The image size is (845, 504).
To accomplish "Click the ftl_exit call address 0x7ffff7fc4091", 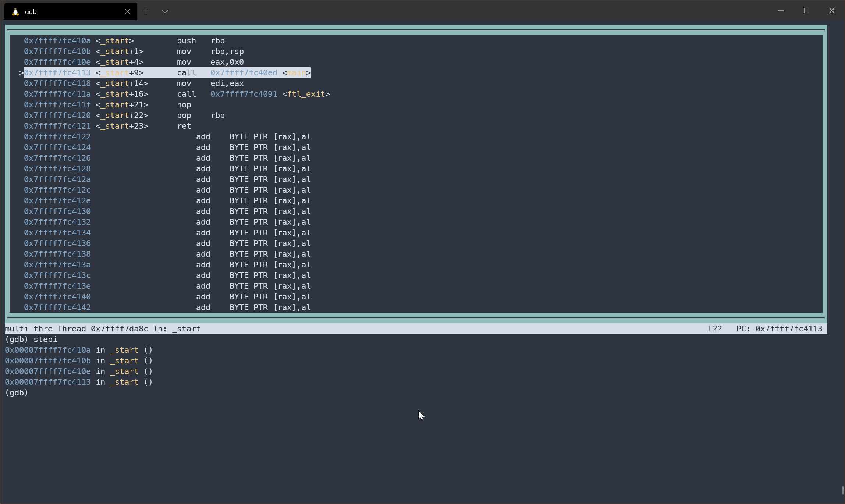I will click(244, 94).
